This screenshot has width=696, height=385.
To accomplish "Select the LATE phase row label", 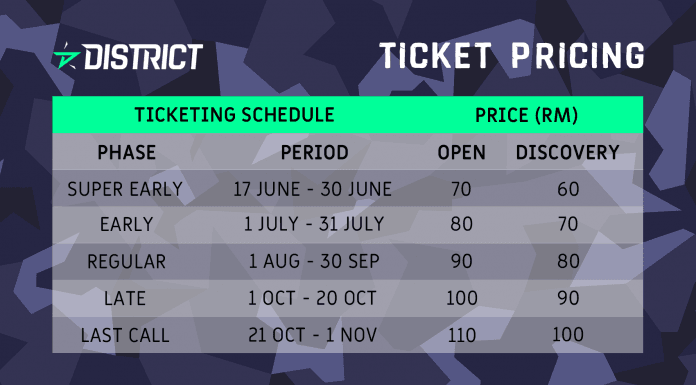I will (125, 298).
